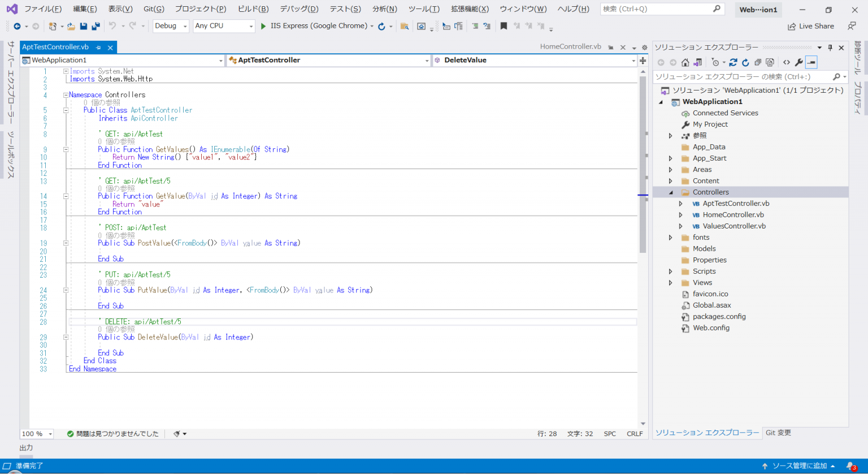
Task: Collapse the GetValues function outlining box
Action: pyautogui.click(x=66, y=149)
